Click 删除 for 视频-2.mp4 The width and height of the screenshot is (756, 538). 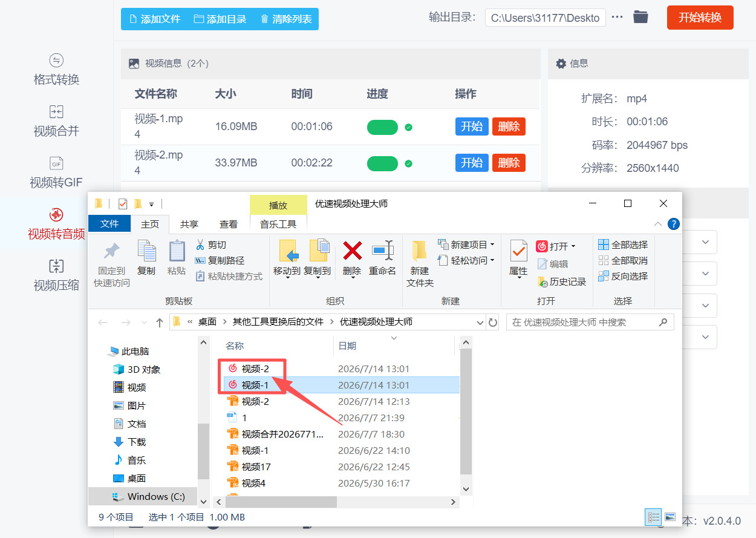[509, 163]
